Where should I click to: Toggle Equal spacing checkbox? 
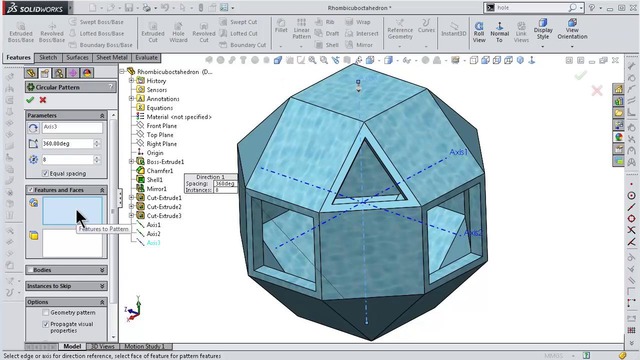coord(45,173)
